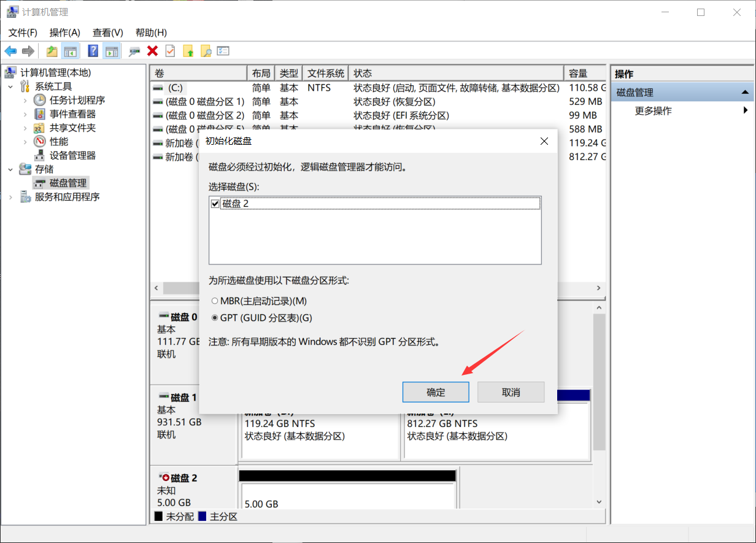Screen dimensions: 756x543
Task: Collapse the 存储 tree node
Action: [x=10, y=169]
